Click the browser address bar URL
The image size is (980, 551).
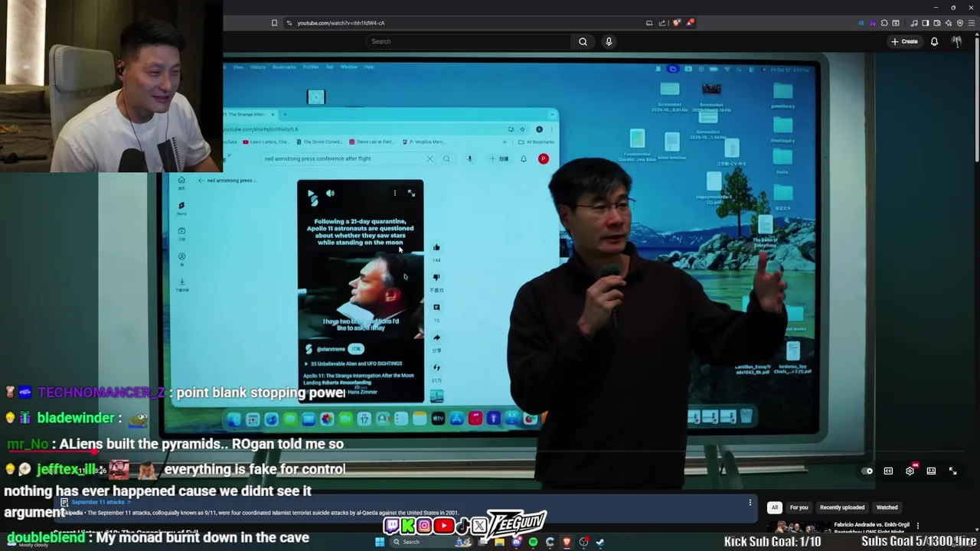click(341, 23)
